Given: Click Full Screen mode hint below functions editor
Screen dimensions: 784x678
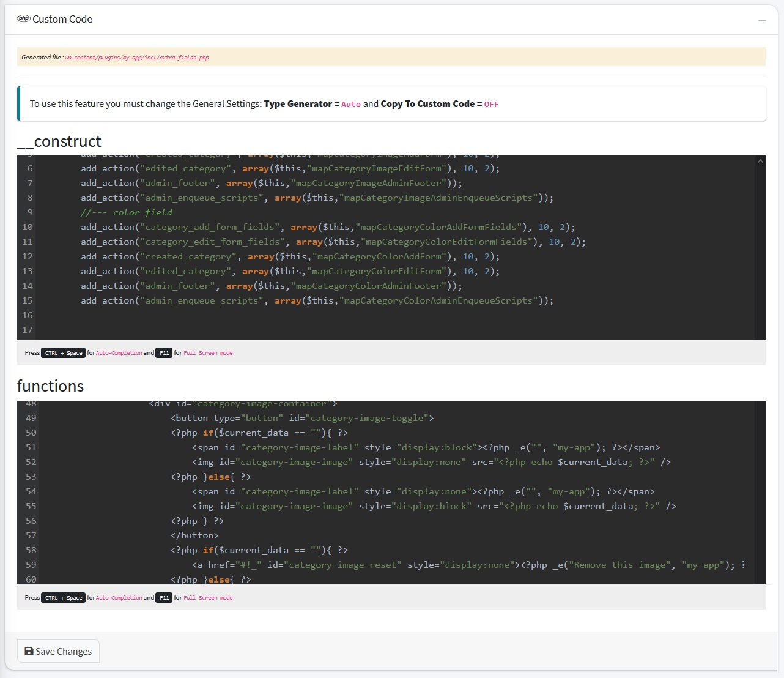Looking at the screenshot, I should [x=208, y=598].
